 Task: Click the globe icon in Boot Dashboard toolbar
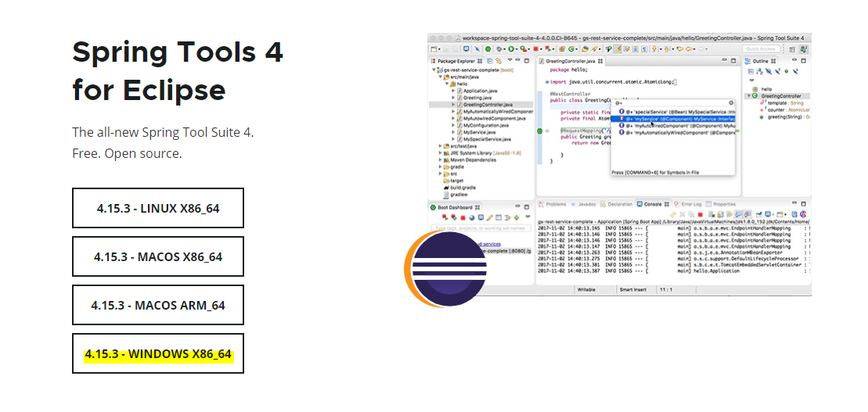pos(472,218)
